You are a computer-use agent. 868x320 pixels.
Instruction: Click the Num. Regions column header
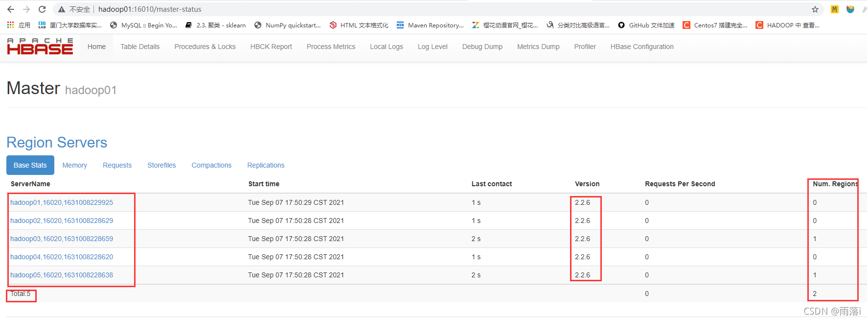point(835,184)
